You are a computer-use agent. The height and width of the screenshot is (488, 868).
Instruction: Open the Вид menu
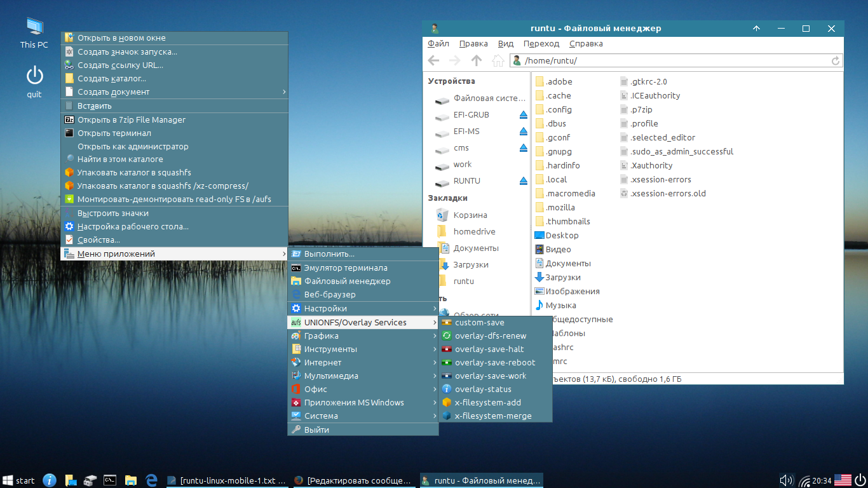tap(506, 44)
